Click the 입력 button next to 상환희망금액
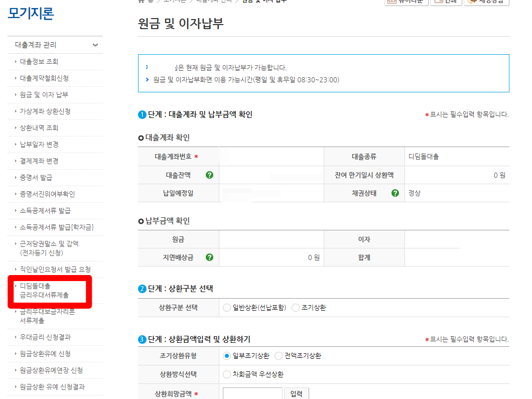This screenshot has height=399, width=532. (296, 393)
